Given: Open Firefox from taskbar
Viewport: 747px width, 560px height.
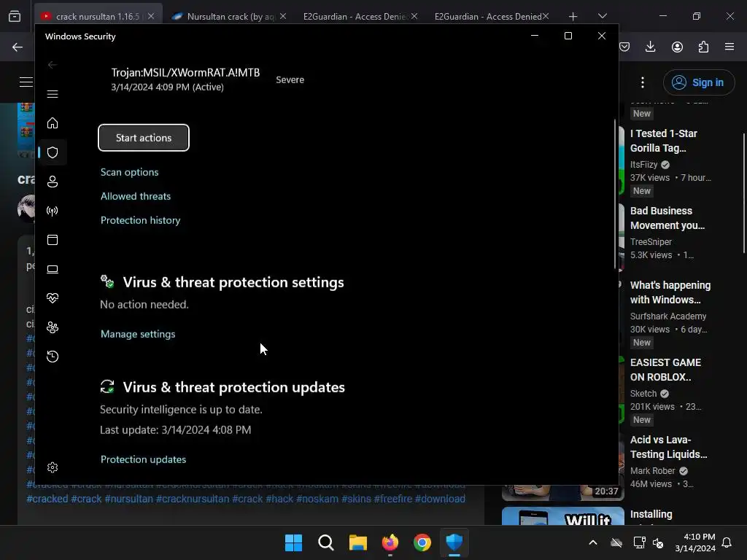Looking at the screenshot, I should coord(390,542).
